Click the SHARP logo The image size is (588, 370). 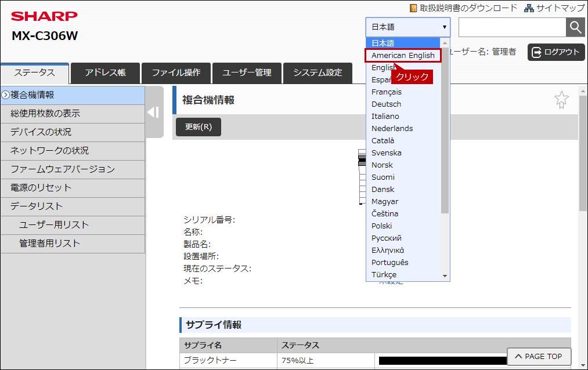click(44, 16)
